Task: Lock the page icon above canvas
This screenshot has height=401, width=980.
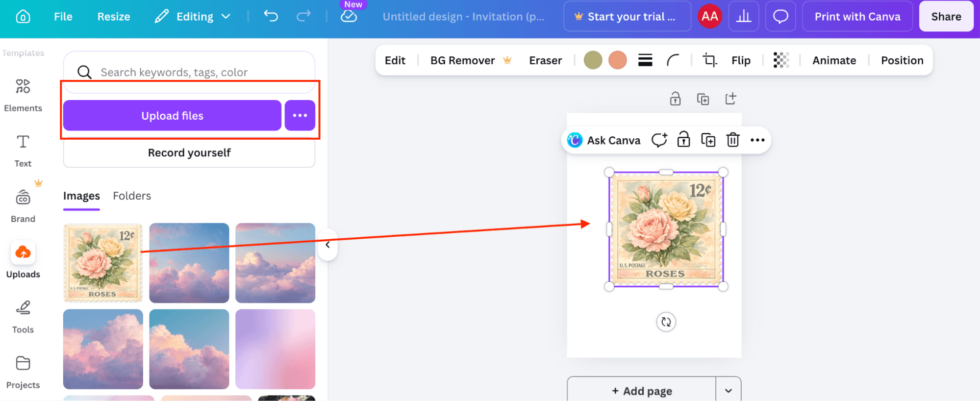Action: point(675,99)
